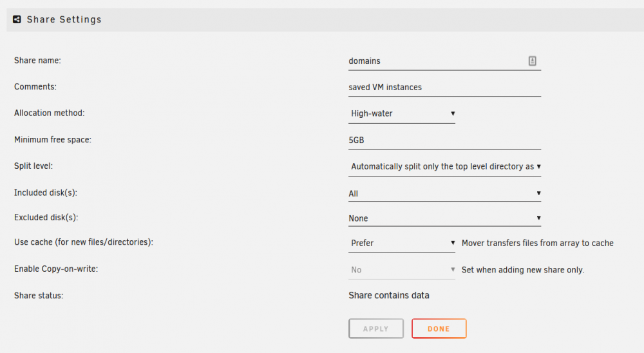Click the 'Share contains data' status text
The height and width of the screenshot is (353, 644).
(388, 296)
